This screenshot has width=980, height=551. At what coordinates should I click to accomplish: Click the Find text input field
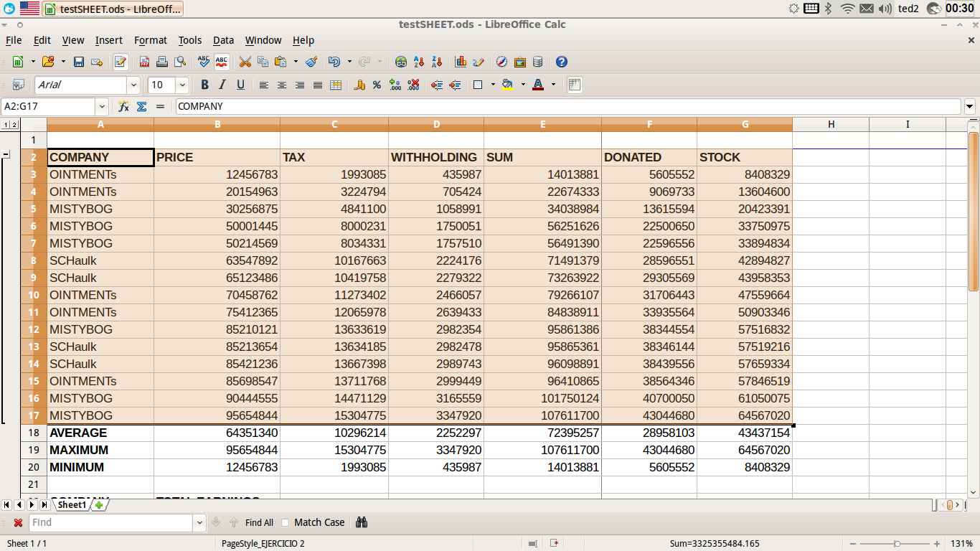(x=111, y=522)
